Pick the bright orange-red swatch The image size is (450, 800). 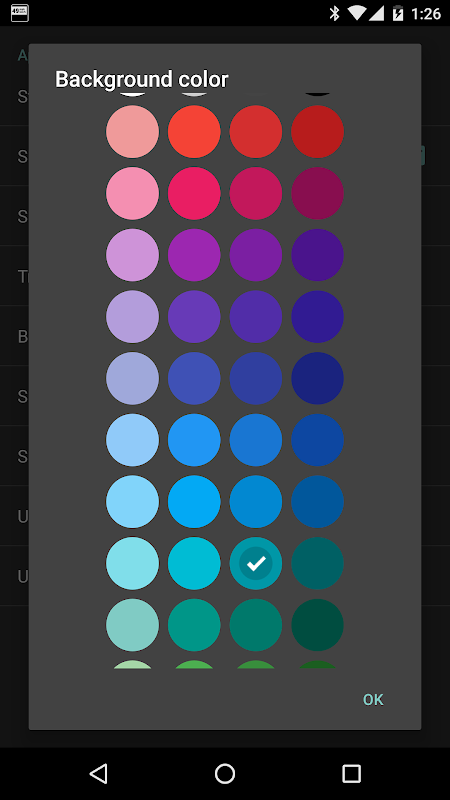[194, 132]
